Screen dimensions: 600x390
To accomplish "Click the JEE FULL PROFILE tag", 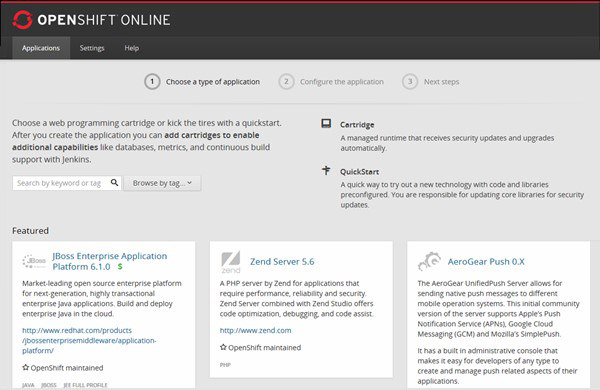I will pyautogui.click(x=85, y=385).
